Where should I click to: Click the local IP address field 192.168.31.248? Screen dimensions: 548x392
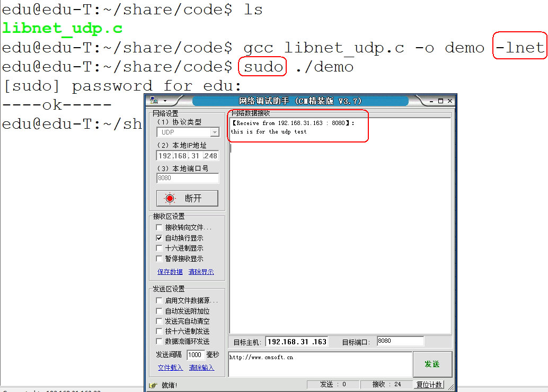click(x=188, y=155)
